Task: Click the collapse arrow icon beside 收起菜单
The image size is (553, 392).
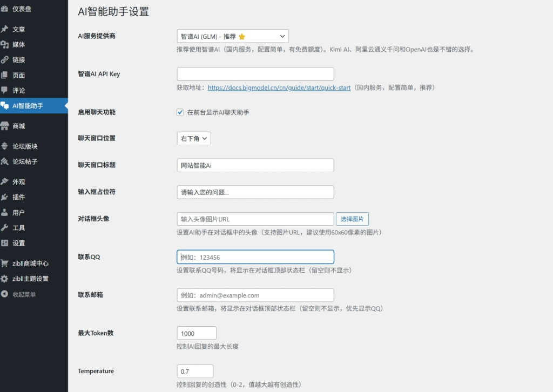Action: (x=4, y=294)
